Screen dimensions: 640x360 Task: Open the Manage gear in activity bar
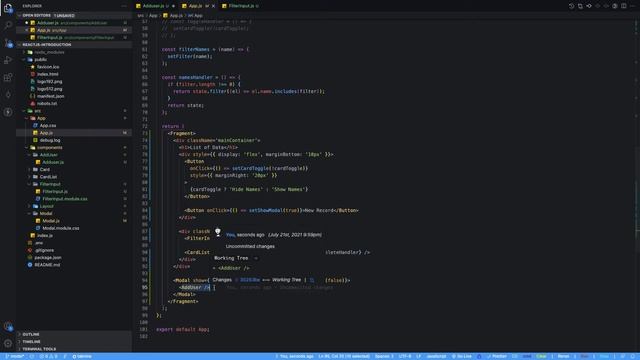pos(8,343)
